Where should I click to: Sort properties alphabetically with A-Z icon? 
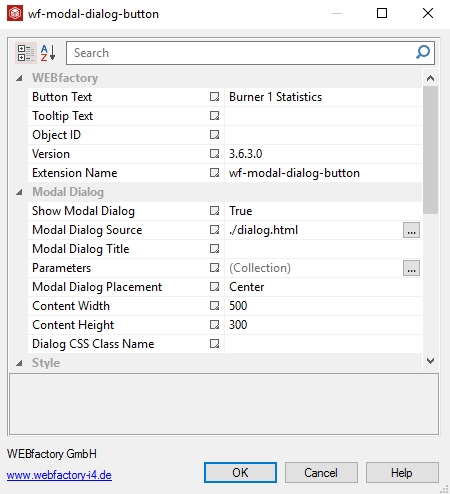click(48, 53)
